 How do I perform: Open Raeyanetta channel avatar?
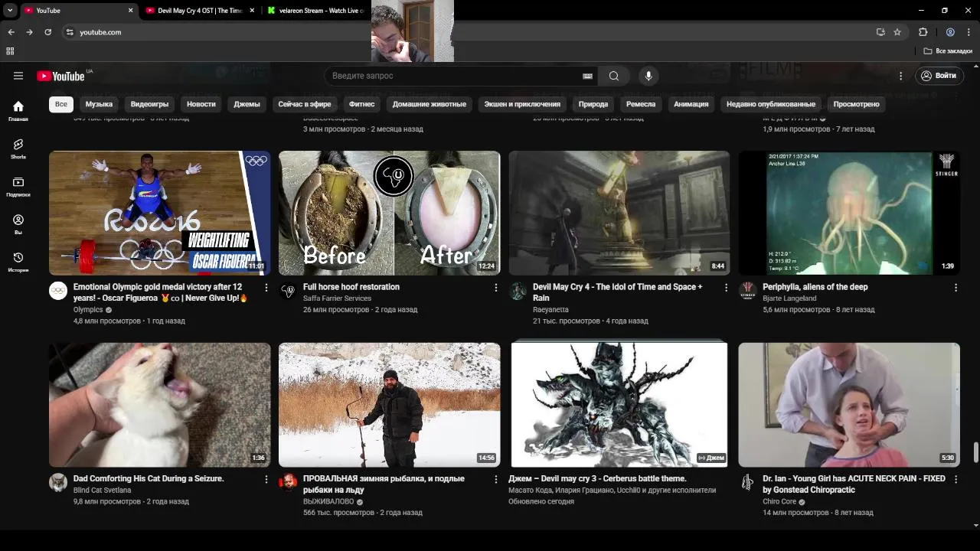click(518, 291)
